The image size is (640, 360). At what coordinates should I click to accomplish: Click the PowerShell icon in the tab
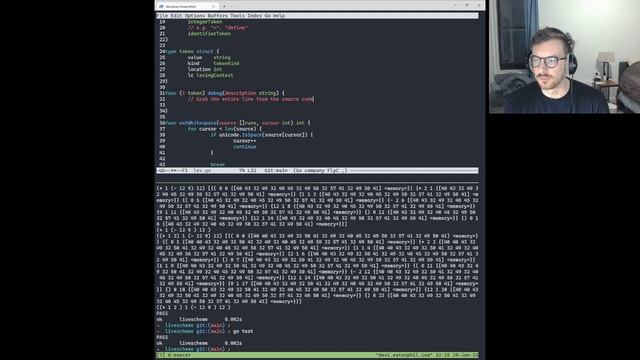(x=161, y=6)
